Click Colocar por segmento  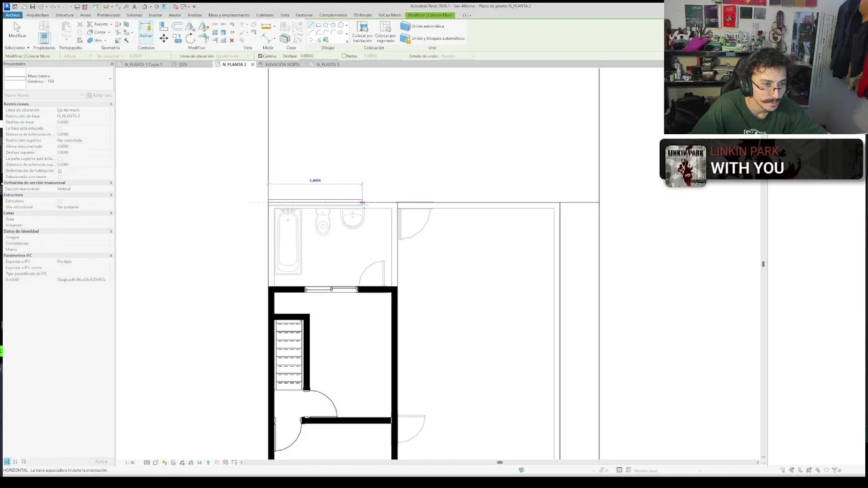click(x=385, y=32)
